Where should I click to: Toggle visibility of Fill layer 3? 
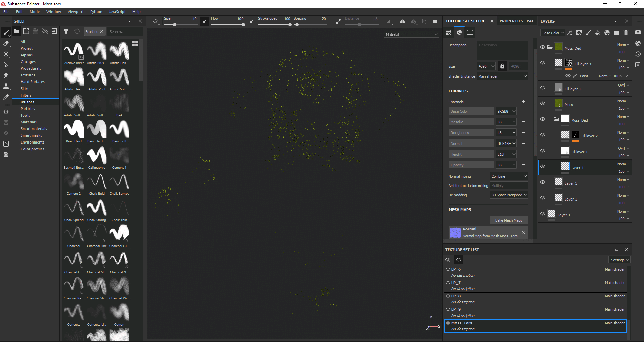coord(543,63)
